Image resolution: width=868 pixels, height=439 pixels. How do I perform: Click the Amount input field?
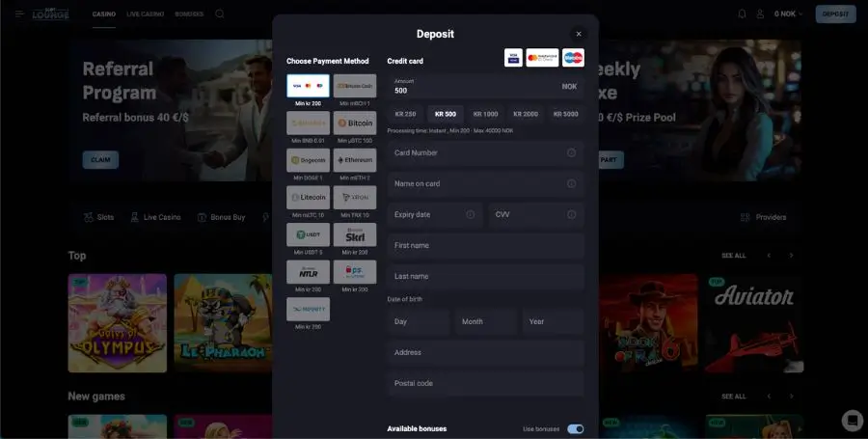tap(485, 87)
